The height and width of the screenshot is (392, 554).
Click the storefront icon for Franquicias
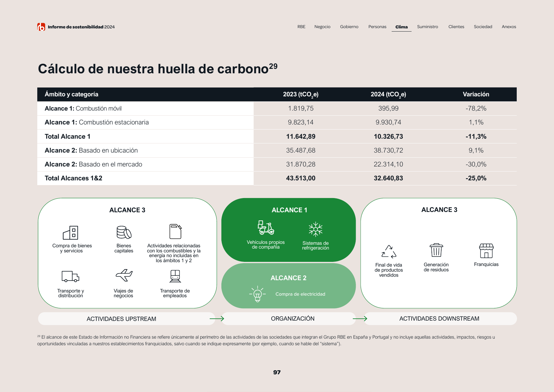[x=486, y=251]
